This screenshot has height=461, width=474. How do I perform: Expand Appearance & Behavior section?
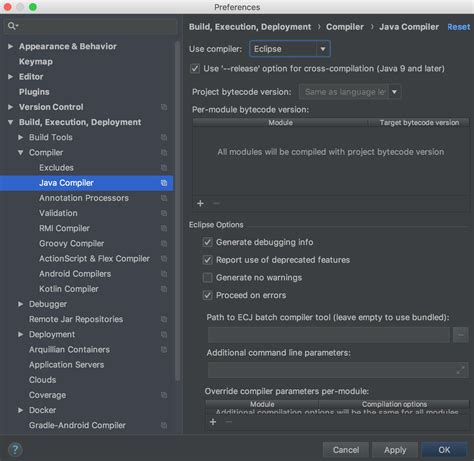click(11, 46)
